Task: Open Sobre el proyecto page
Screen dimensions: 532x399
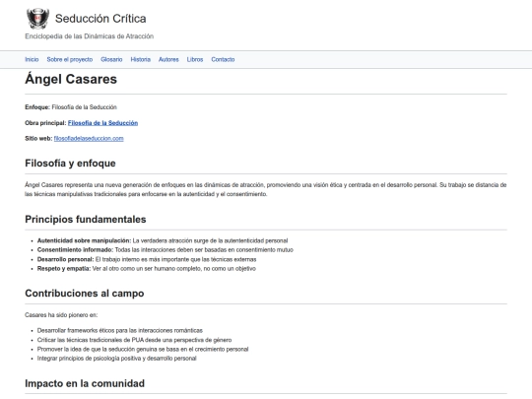Action: coord(70,59)
